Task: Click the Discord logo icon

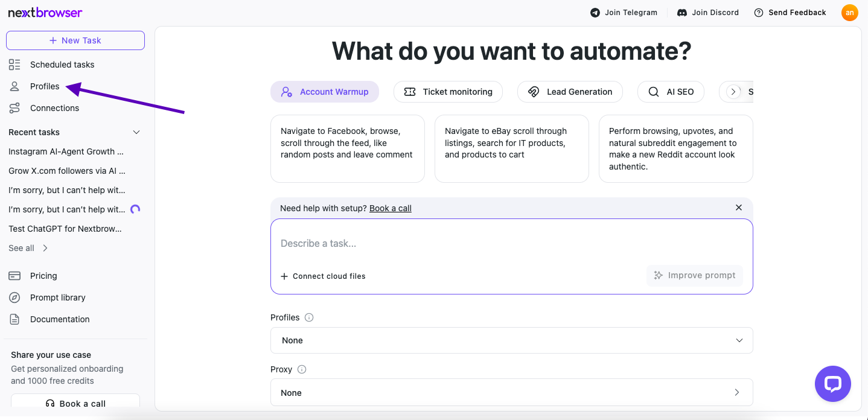Action: tap(682, 13)
